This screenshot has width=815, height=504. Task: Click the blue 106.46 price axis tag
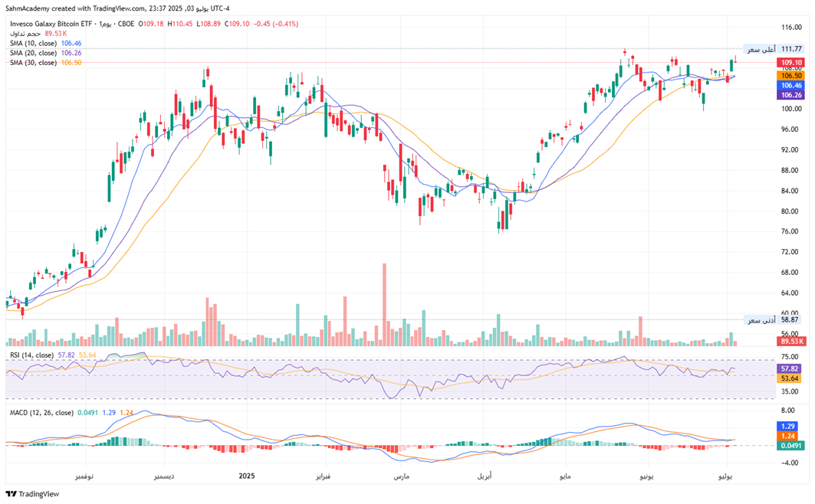coord(791,85)
